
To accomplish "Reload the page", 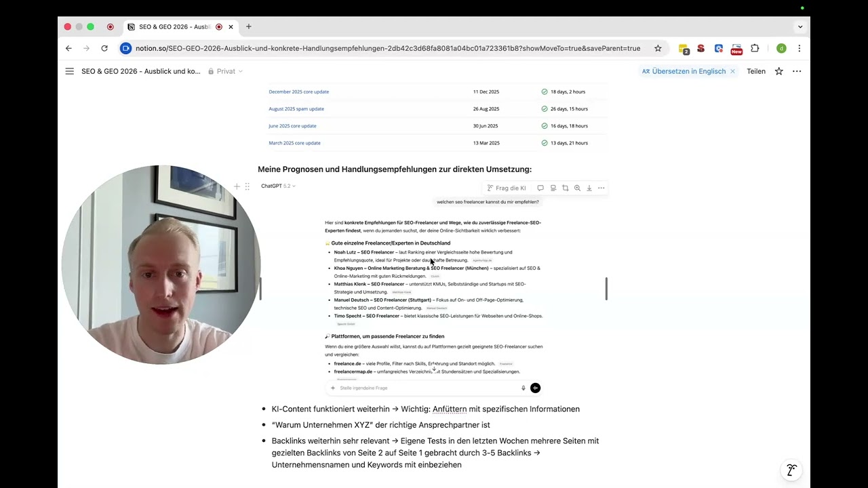I will tap(104, 48).
